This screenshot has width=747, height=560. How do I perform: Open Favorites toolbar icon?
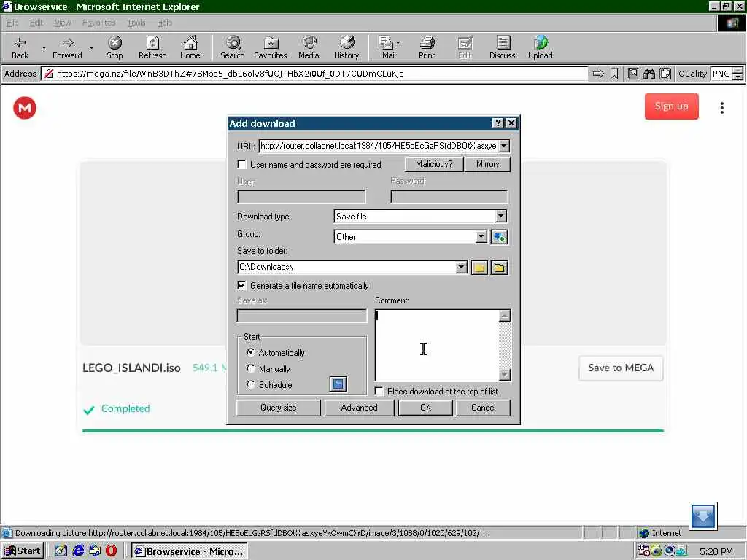pos(270,47)
